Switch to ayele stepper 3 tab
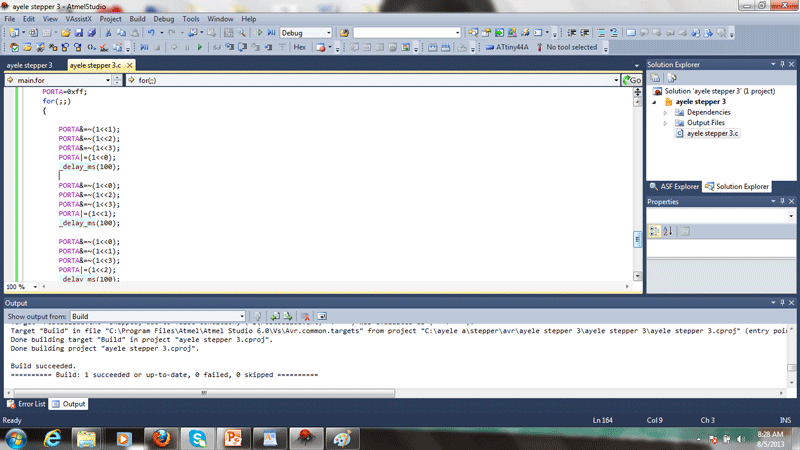Viewport: 800px width, 450px height. [30, 65]
